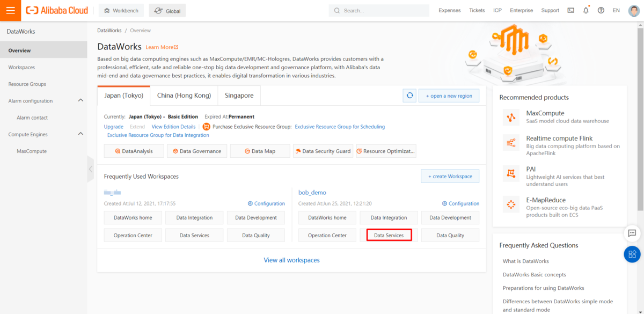Open What is DataWorks question
Viewport: 644px width, 314px height.
(x=526, y=261)
